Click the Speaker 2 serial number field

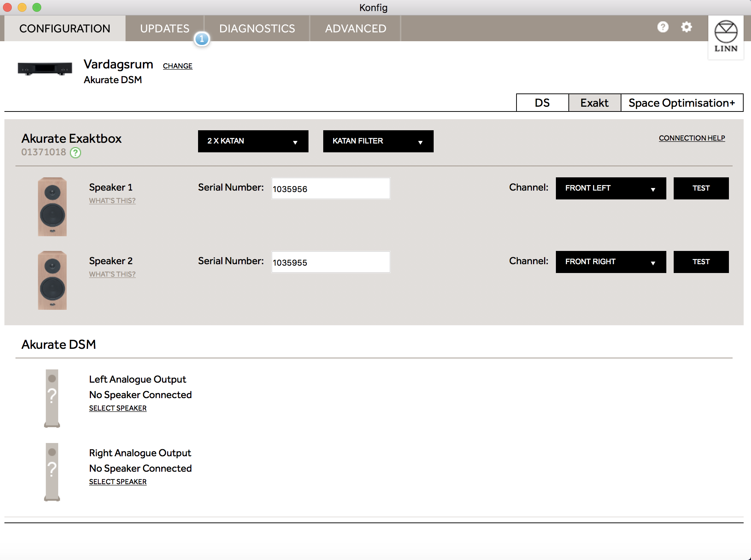(331, 262)
